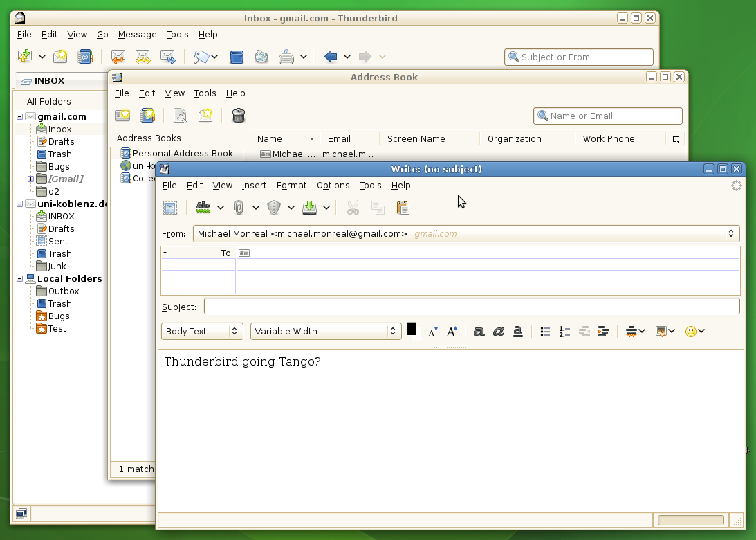The width and height of the screenshot is (756, 540).
Task: Open the Body Text paragraph style dropdown
Action: coord(202,332)
